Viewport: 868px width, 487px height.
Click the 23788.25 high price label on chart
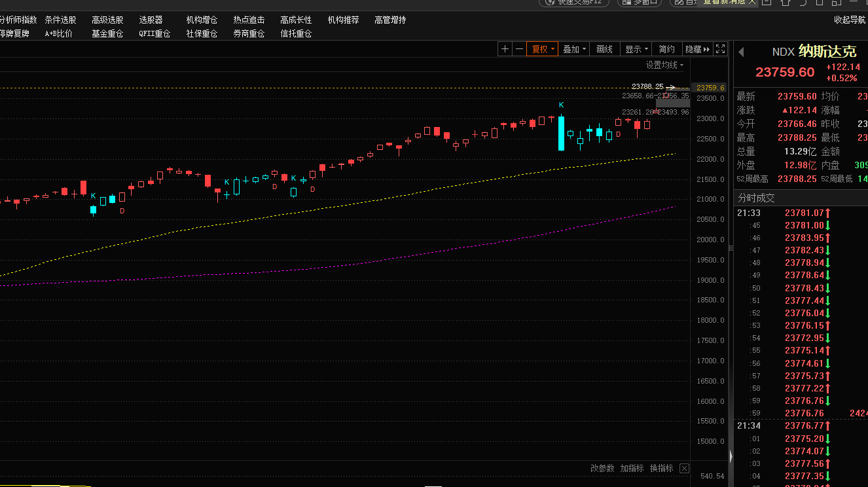[x=647, y=86]
